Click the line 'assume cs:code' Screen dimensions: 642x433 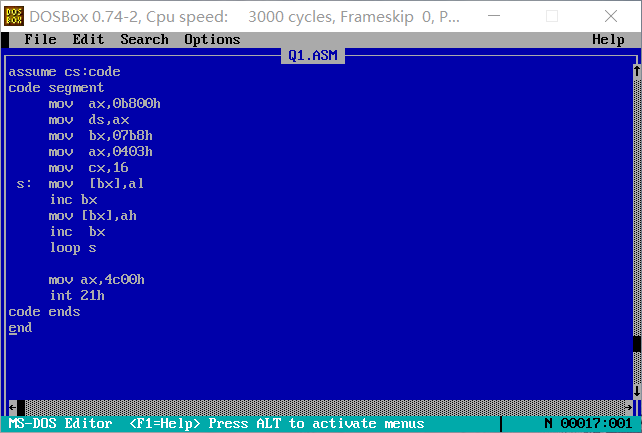point(64,72)
